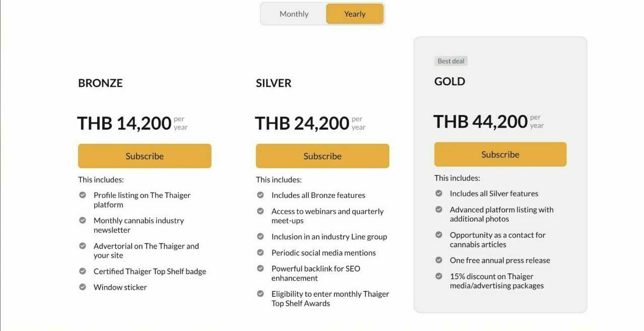
Task: Subscribe to the Silver plan
Action: [x=323, y=156]
